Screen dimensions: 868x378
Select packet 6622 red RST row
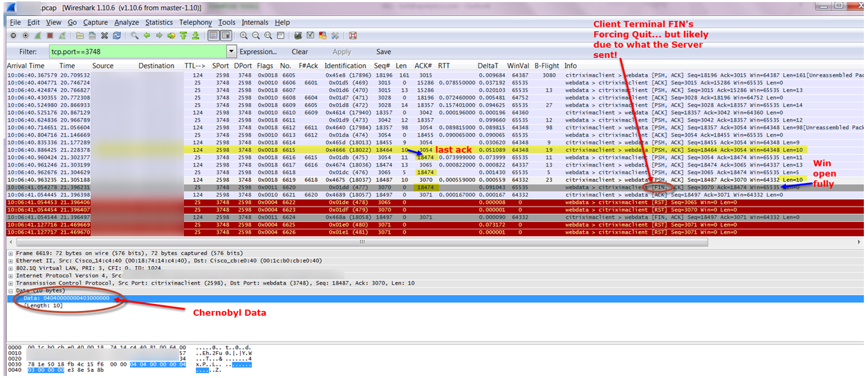tap(434, 202)
